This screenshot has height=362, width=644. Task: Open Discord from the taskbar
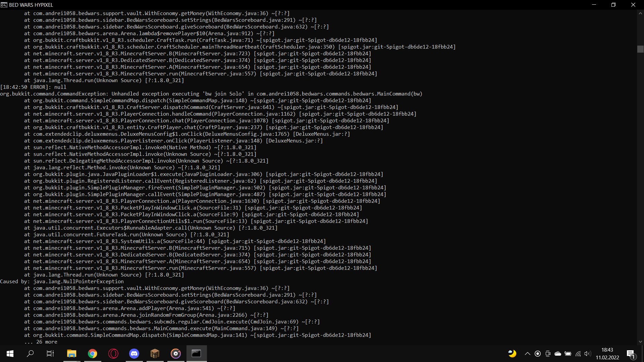[x=134, y=354]
